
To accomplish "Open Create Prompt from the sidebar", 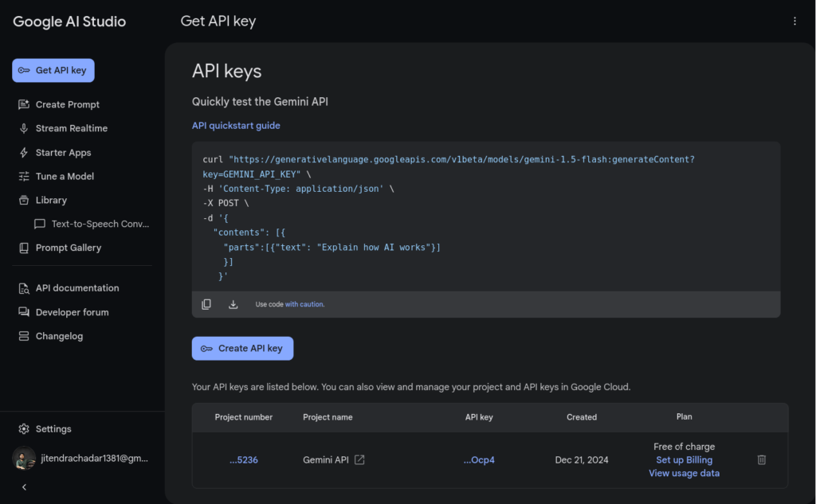I will pos(67,104).
